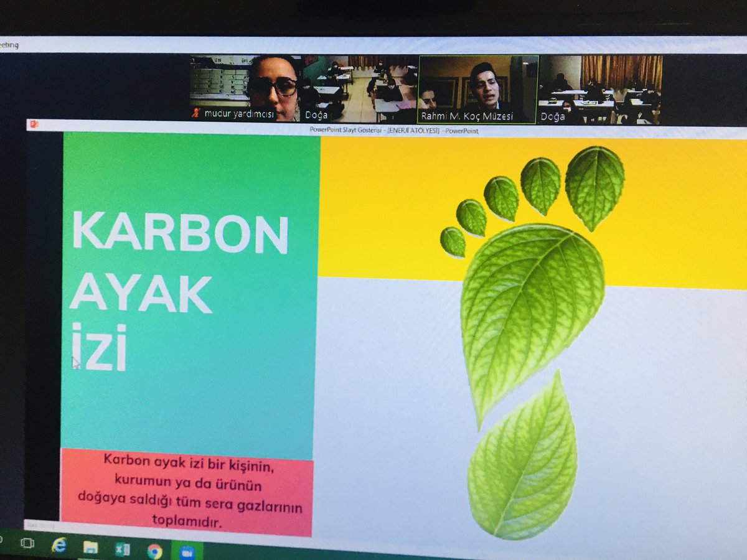Viewport: 747px width, 560px height.
Task: Open File Explorer from the taskbar
Action: tap(91, 548)
